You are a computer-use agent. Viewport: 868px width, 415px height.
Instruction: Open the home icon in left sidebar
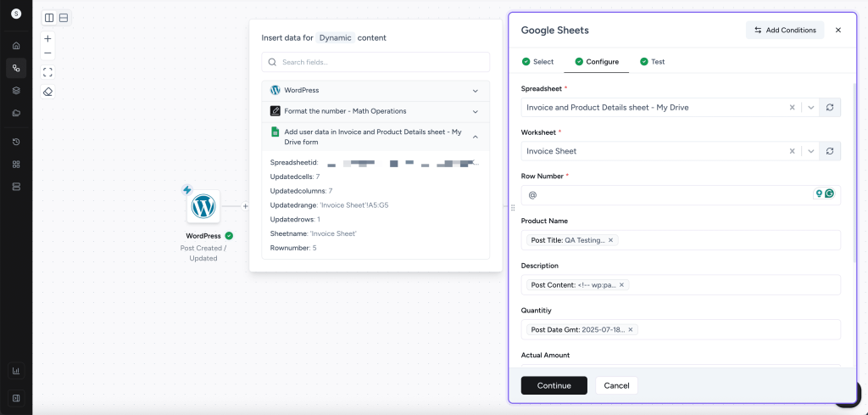(x=16, y=46)
